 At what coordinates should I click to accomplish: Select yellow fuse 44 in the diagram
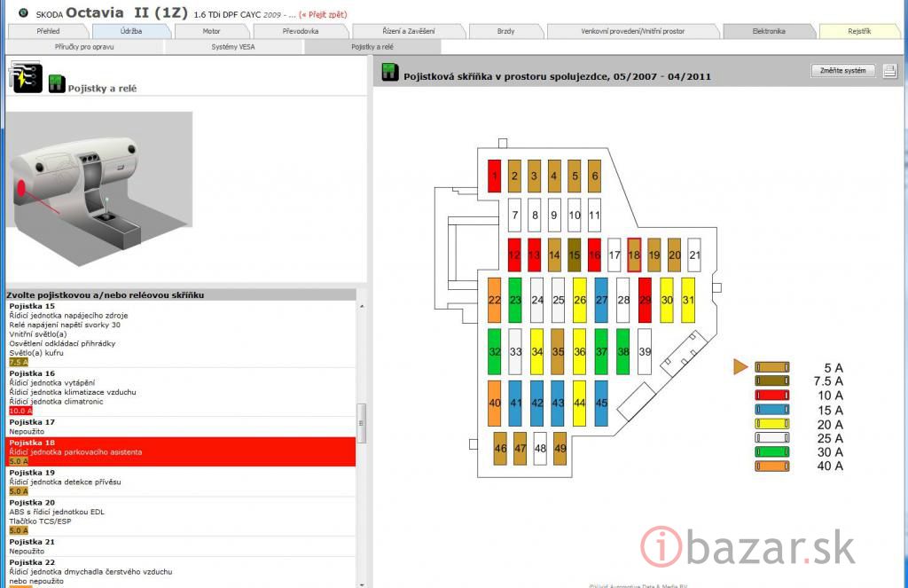[x=580, y=402]
